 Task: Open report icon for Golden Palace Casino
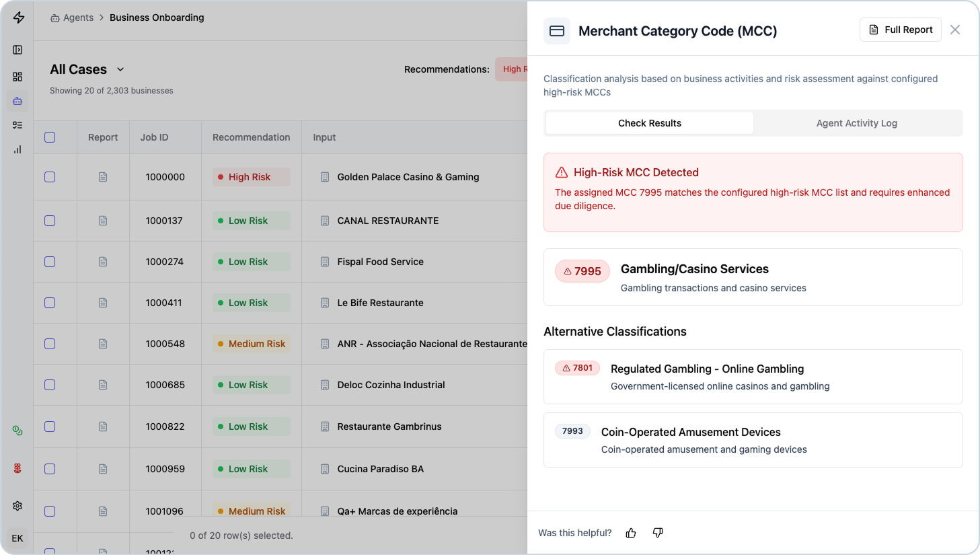pos(103,177)
